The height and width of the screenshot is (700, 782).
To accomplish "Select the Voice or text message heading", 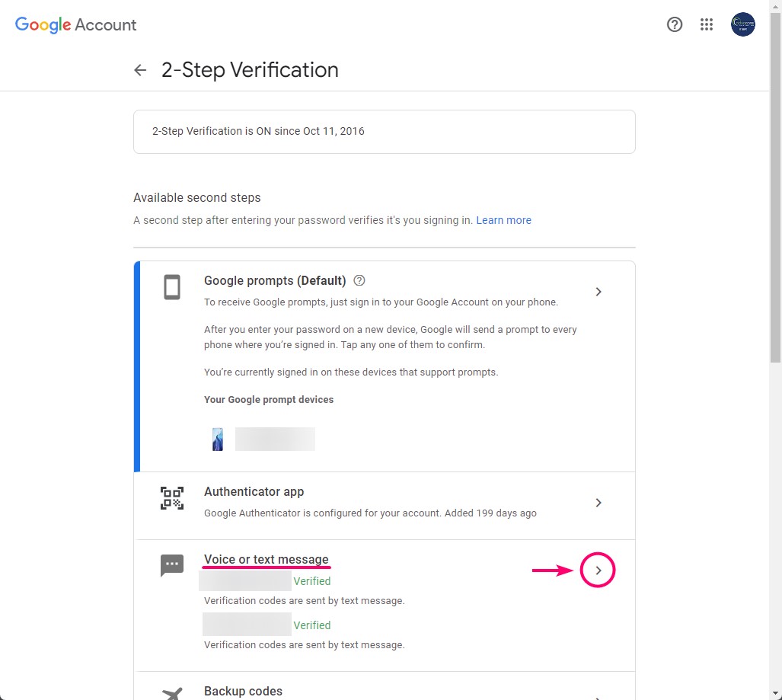I will [267, 559].
